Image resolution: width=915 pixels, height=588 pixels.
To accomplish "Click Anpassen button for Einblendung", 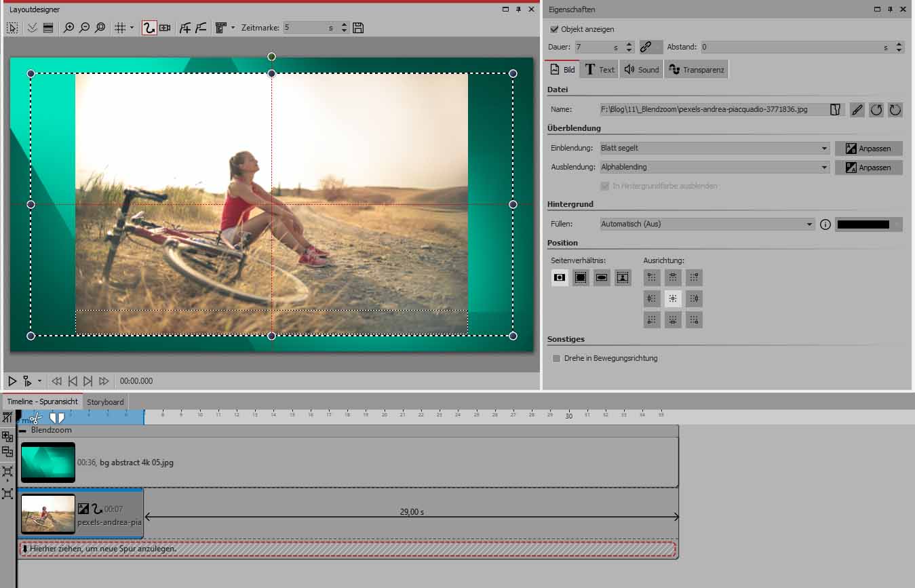I will click(x=868, y=149).
